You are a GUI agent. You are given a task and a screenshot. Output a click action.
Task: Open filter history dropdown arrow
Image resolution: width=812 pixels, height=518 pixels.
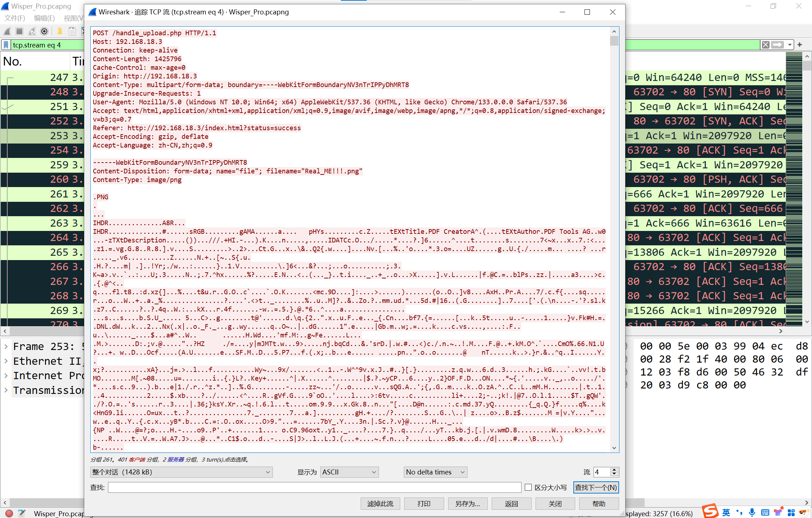pos(790,45)
